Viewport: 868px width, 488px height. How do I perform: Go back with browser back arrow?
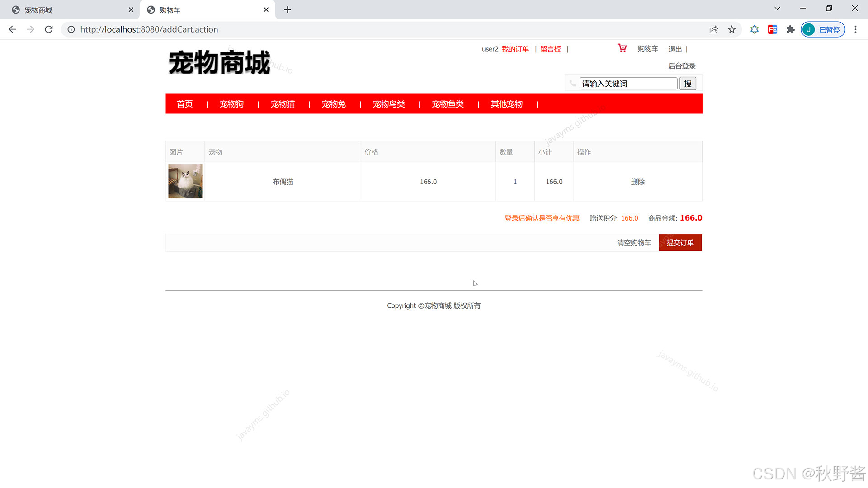[13, 29]
